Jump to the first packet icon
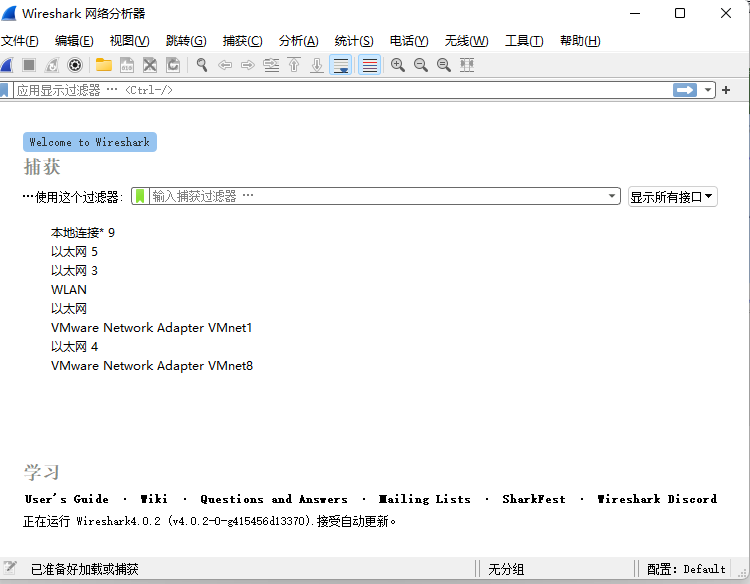The image size is (750, 584). tap(294, 65)
